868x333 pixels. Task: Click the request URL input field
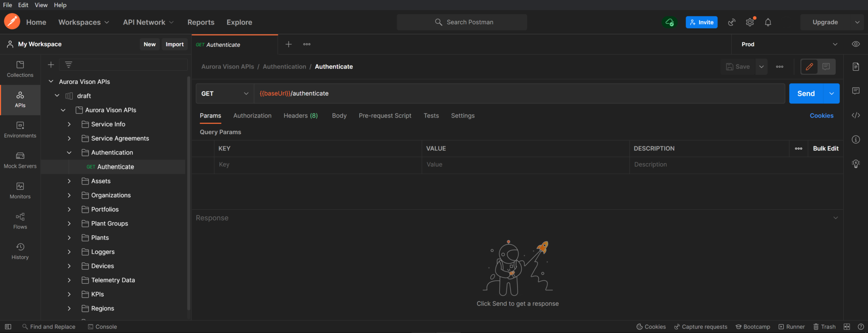509,94
